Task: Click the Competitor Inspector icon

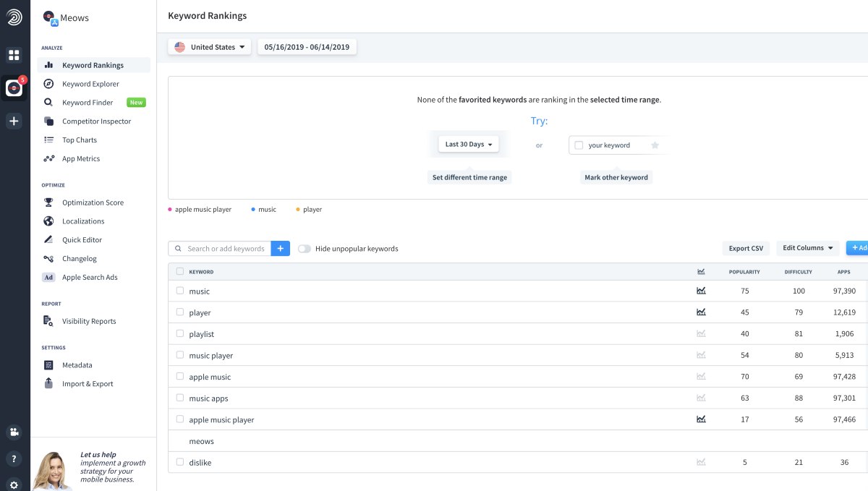Action: (x=48, y=121)
